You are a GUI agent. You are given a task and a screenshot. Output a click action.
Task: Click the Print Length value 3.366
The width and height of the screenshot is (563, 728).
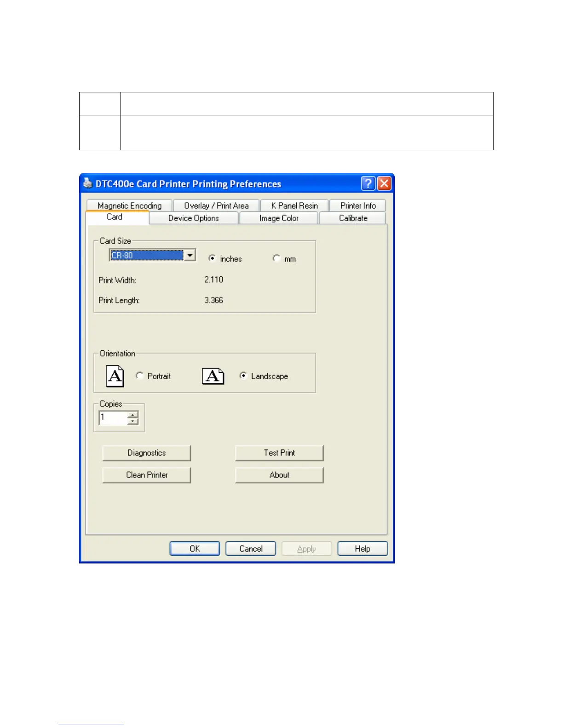point(214,300)
